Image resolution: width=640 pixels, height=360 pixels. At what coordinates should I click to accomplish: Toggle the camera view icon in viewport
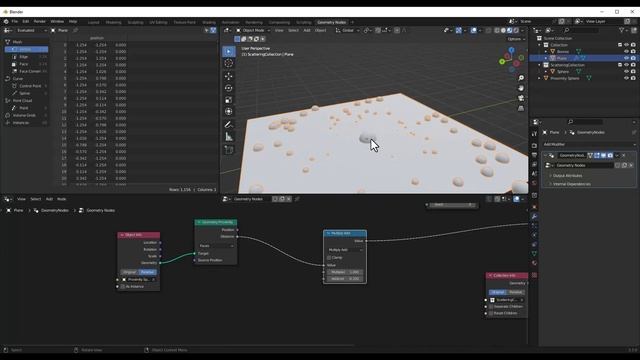(521, 98)
